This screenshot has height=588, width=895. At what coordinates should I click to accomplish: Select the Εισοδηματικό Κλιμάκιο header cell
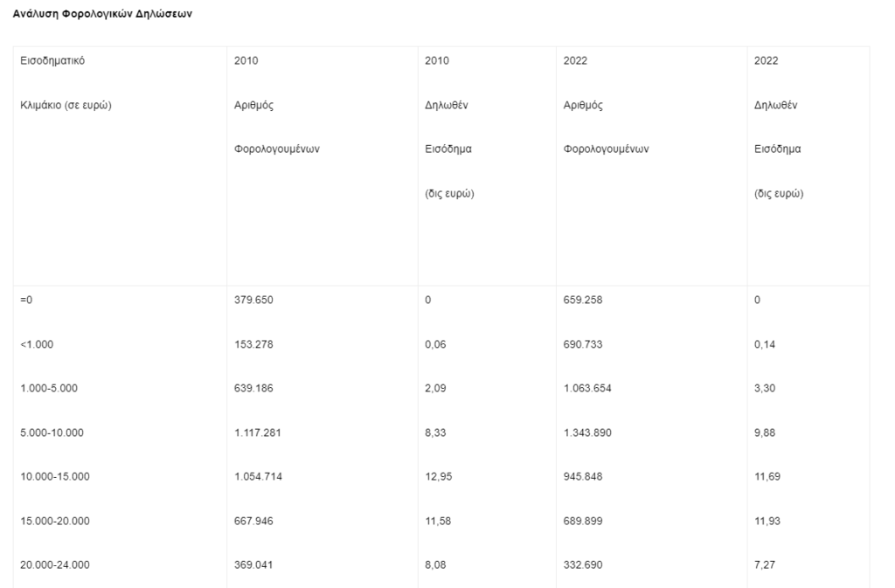(120, 166)
